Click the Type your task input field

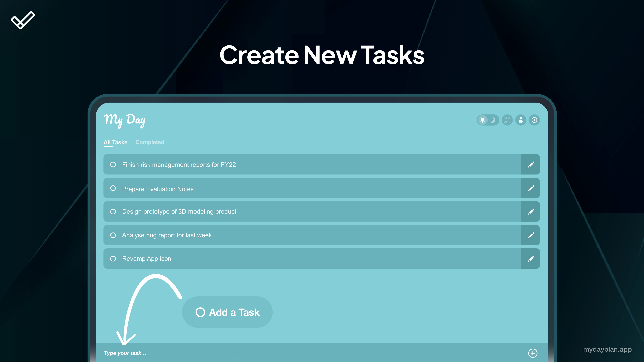click(x=300, y=353)
